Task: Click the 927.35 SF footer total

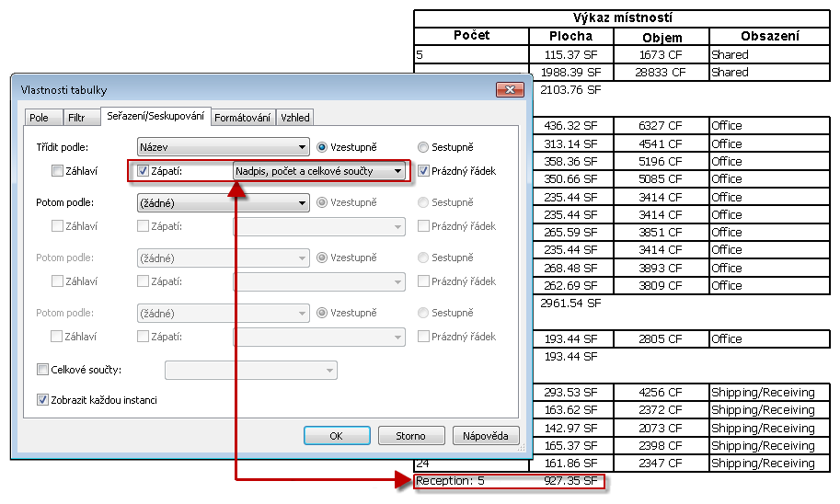Action: (x=570, y=481)
